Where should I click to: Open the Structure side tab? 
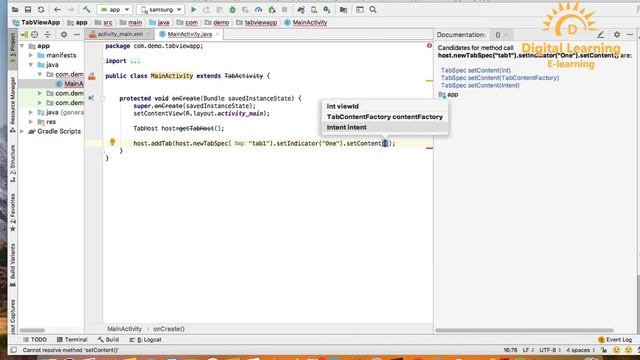[x=13, y=162]
